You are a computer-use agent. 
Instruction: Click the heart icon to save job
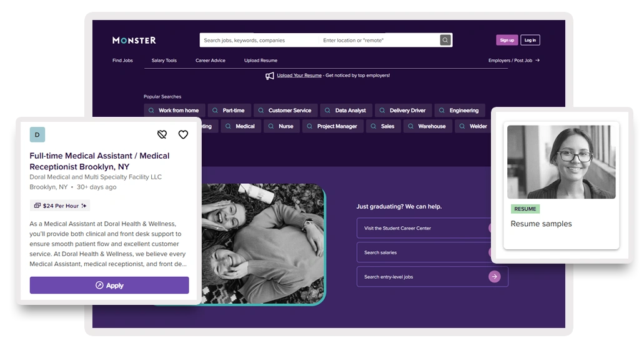(x=183, y=134)
